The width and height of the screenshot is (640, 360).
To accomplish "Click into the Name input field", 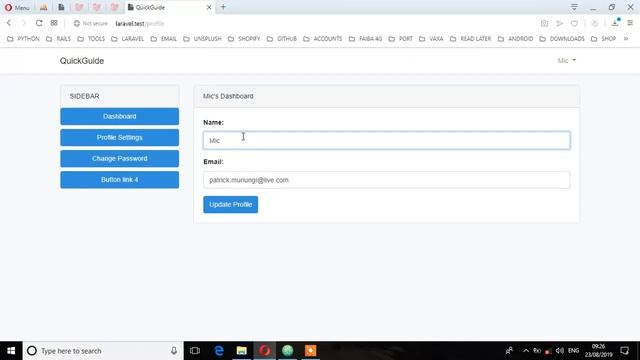I will point(387,140).
